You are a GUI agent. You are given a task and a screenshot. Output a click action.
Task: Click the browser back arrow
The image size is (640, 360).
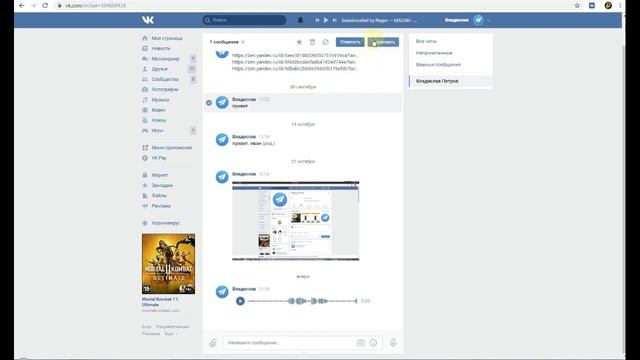coord(22,5)
